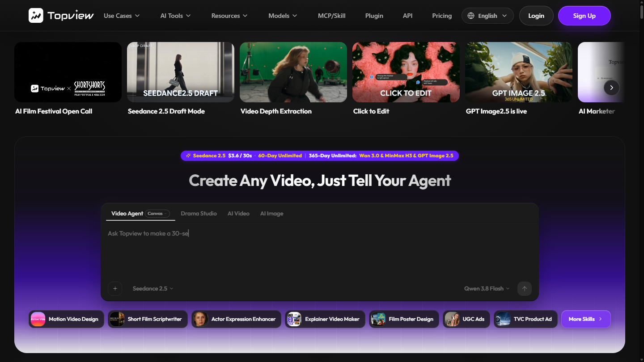Click the Sign Up button
The height and width of the screenshot is (362, 644).
pyautogui.click(x=585, y=16)
